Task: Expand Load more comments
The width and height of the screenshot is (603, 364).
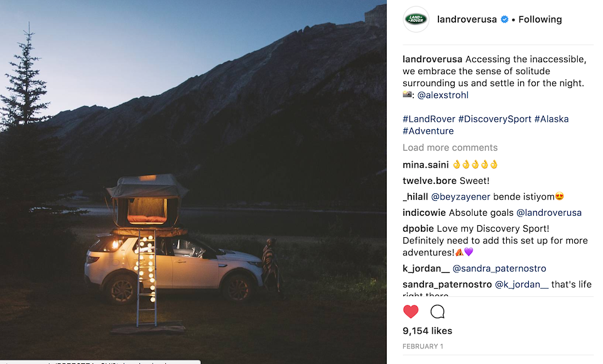Action: 450,147
